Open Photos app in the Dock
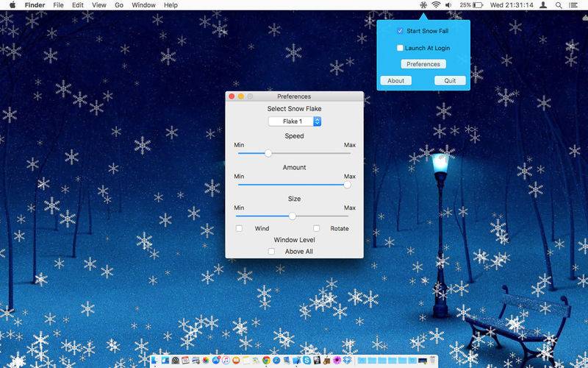The height and width of the screenshot is (368, 588). tap(206, 361)
